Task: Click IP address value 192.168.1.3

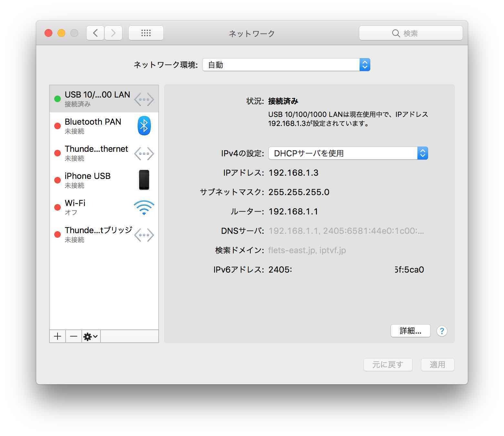Action: (293, 173)
